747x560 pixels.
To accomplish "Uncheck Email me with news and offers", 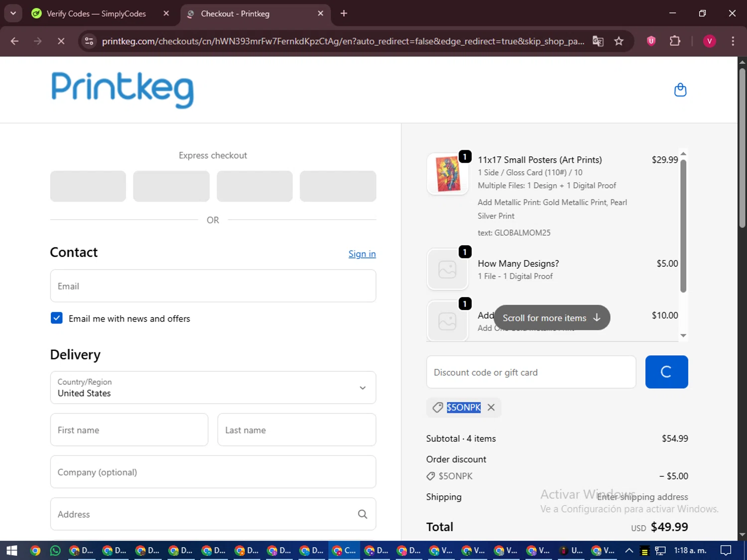I will 57,318.
